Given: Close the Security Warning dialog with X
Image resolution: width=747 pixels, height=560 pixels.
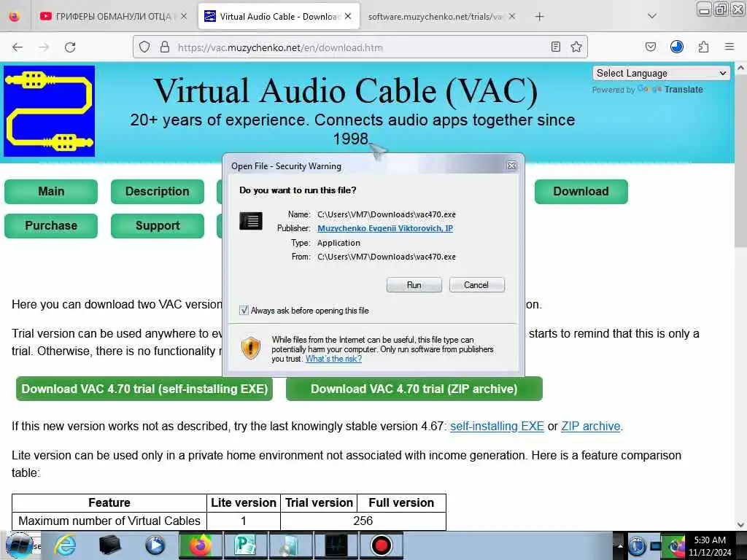Looking at the screenshot, I should pyautogui.click(x=511, y=166).
